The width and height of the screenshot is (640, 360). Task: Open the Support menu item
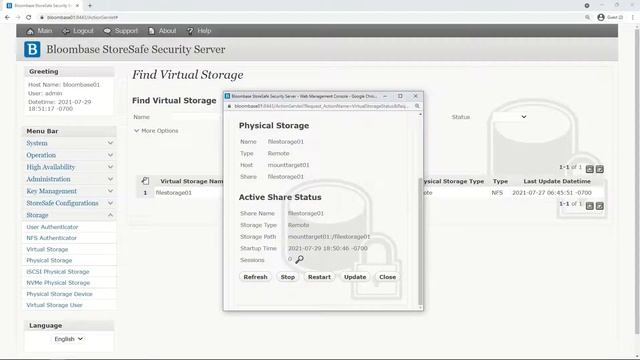tap(120, 31)
